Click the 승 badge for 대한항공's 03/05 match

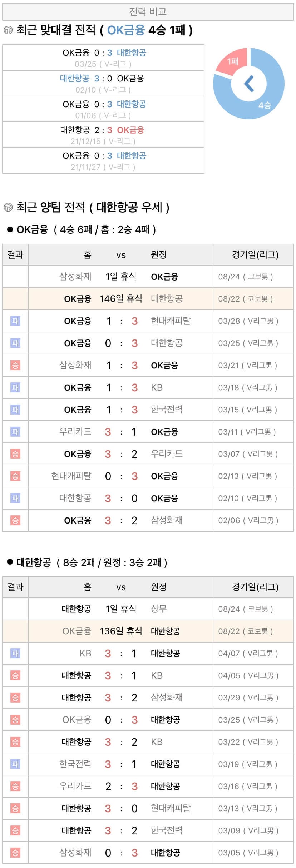pos(15,853)
